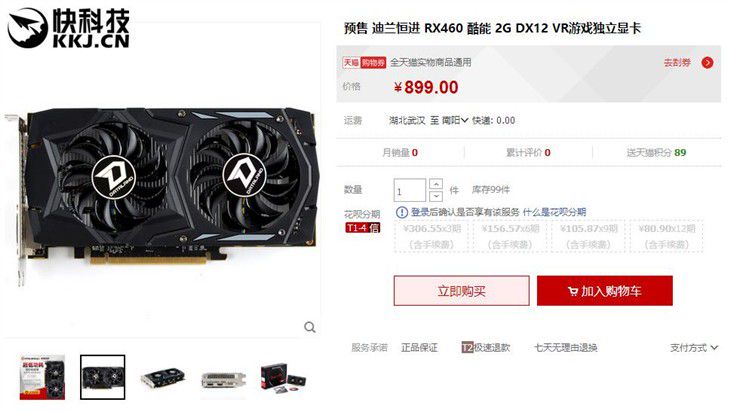Select the ¥80.90x12期 installment option
Screen dimensions: 730x414
666,236
